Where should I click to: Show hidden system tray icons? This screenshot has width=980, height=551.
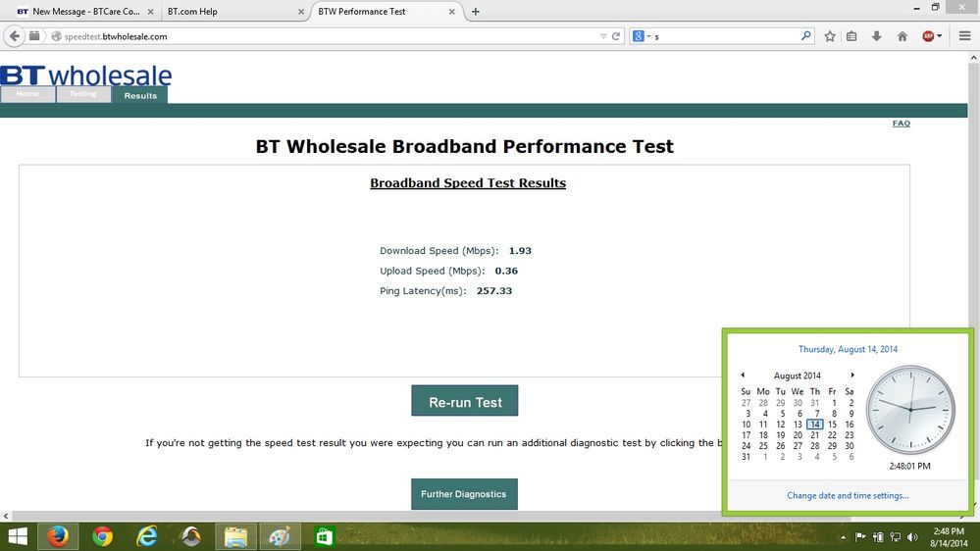tap(843, 537)
